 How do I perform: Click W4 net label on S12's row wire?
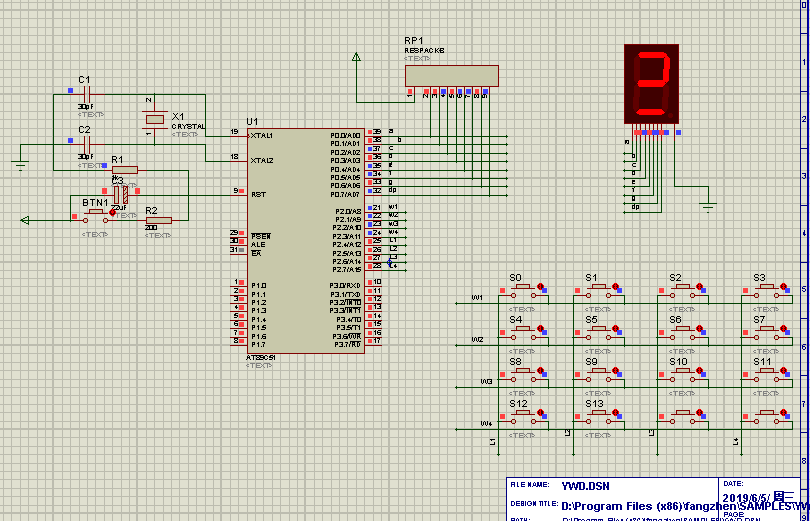(486, 424)
